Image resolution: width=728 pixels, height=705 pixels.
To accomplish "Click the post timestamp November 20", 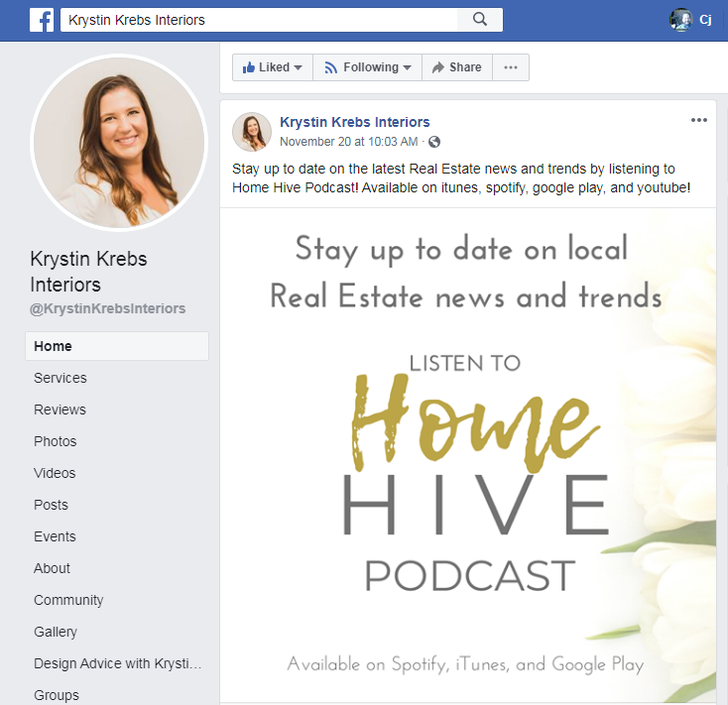I will [349, 142].
